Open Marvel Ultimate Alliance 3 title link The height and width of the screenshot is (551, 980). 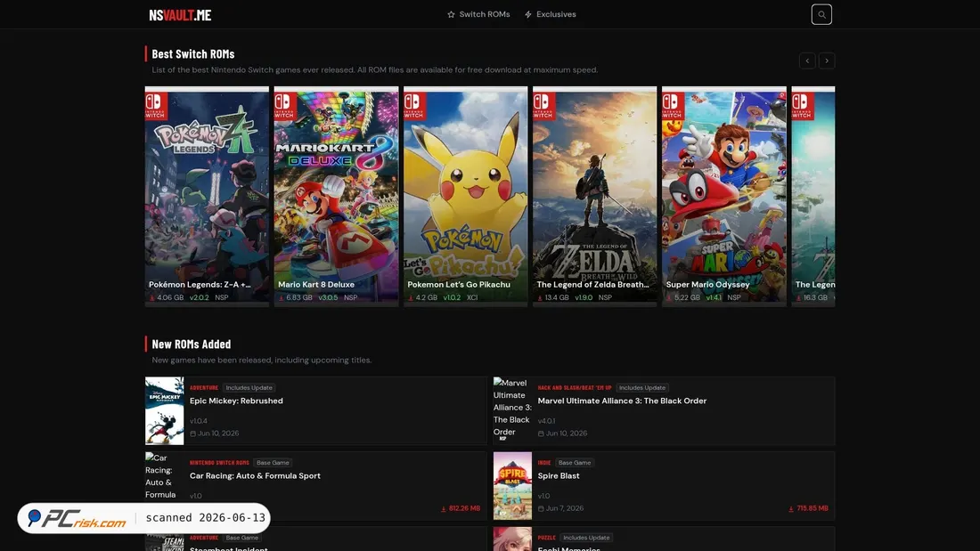(622, 401)
